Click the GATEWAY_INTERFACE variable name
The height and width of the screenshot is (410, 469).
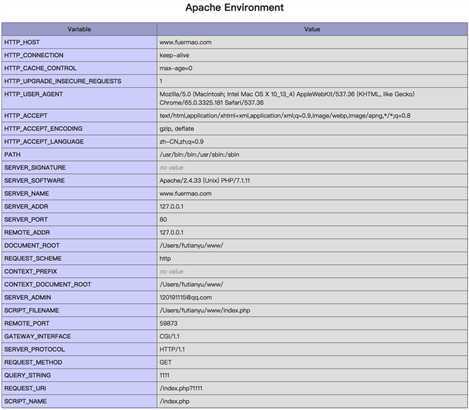click(x=38, y=337)
